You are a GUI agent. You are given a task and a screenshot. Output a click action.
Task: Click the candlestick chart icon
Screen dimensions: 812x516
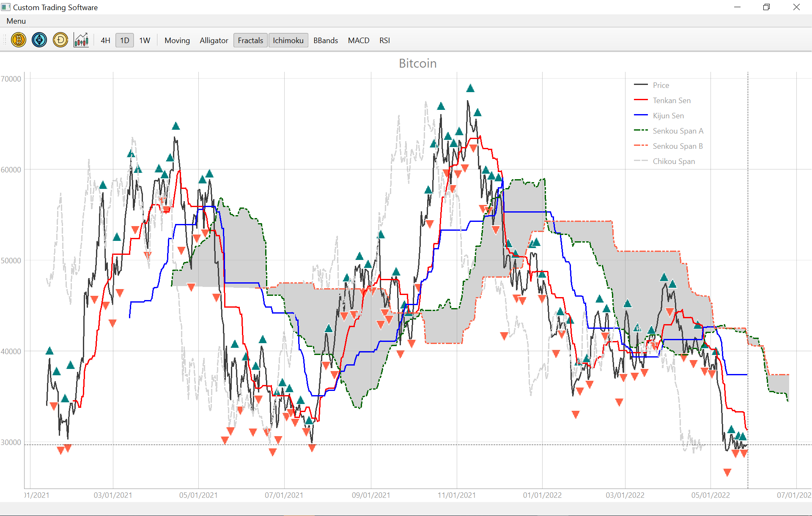(x=81, y=40)
